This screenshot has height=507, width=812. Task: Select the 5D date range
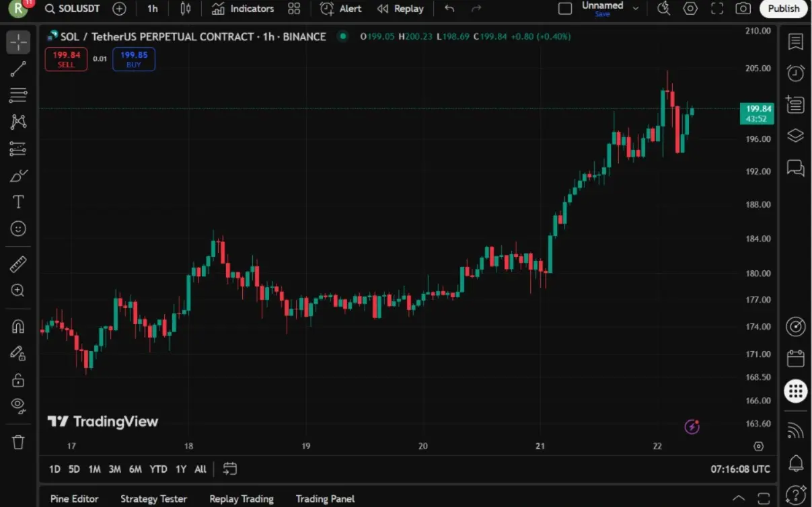(74, 469)
